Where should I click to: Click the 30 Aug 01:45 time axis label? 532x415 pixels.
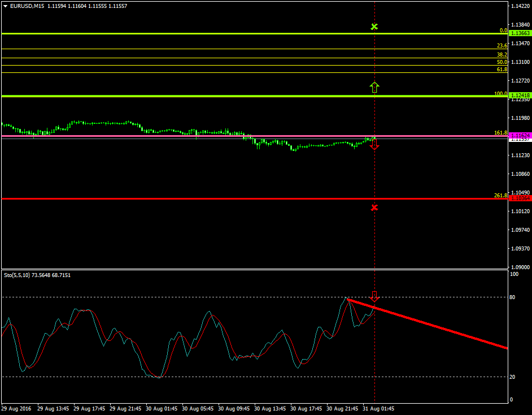(x=162, y=408)
